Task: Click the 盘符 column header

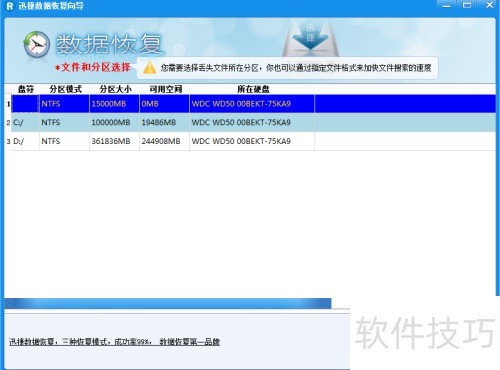Action: point(26,89)
